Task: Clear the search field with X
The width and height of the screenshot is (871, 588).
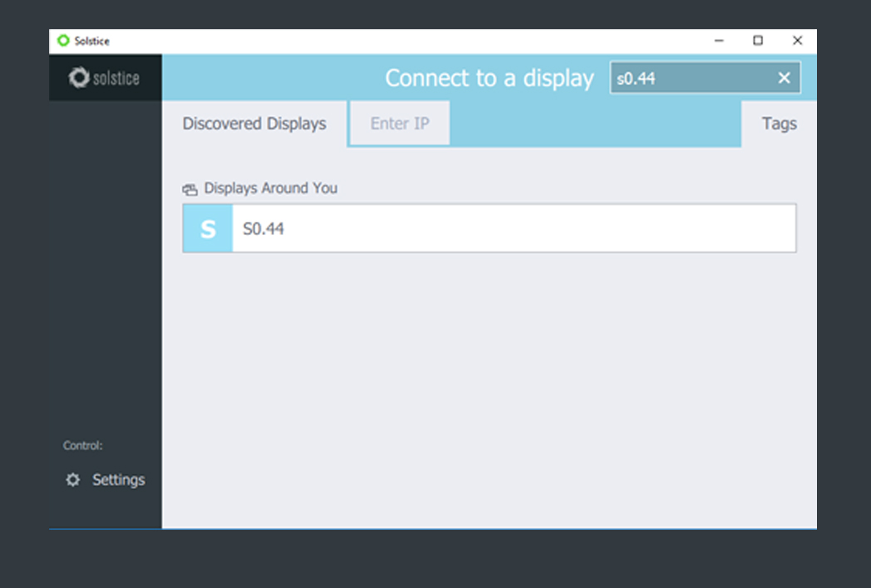Action: click(x=784, y=78)
